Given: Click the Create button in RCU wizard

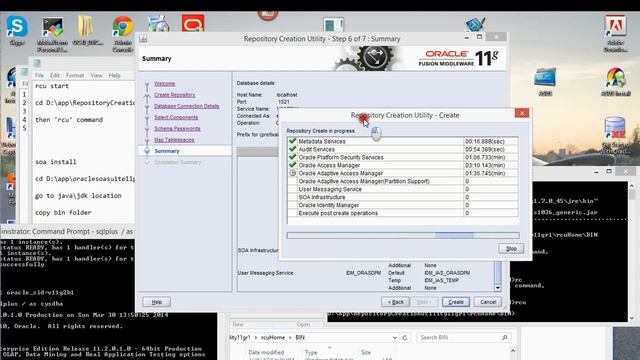Looking at the screenshot, I should 456,302.
